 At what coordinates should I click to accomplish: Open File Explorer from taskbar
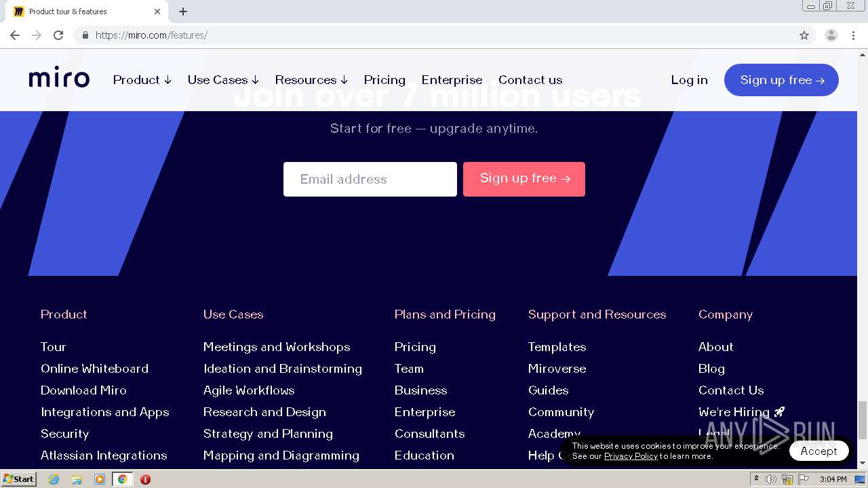(x=77, y=479)
